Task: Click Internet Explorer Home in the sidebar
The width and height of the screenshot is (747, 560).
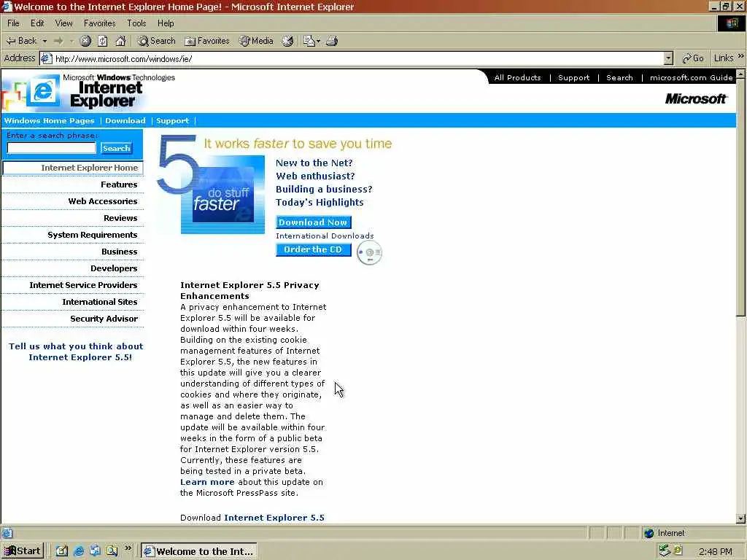Action: tap(73, 168)
